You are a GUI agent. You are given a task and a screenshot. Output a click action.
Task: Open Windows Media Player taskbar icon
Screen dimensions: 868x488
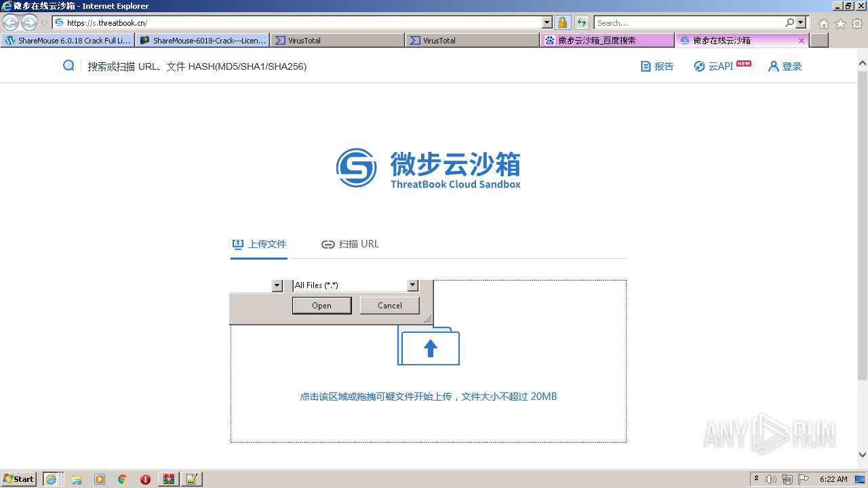100,479
